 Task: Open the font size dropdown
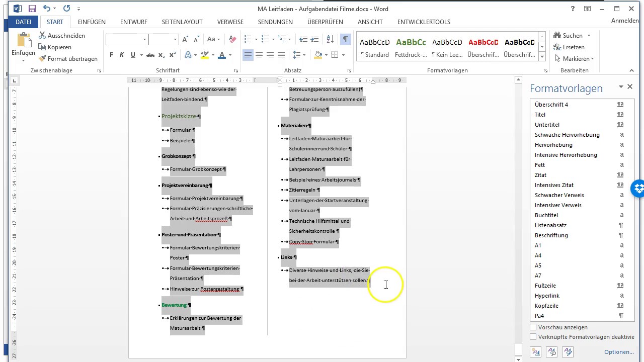pyautogui.click(x=175, y=39)
